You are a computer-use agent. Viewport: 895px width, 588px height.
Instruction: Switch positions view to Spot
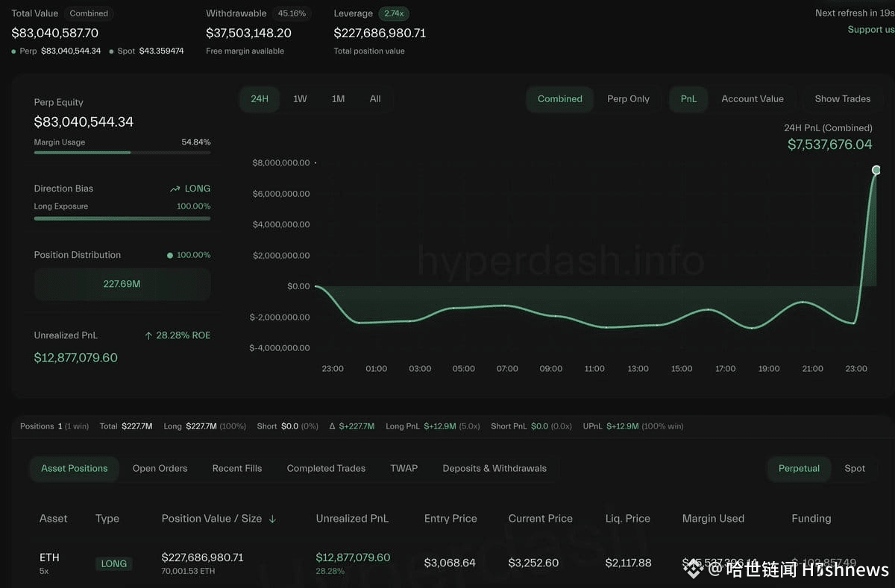pyautogui.click(x=855, y=469)
